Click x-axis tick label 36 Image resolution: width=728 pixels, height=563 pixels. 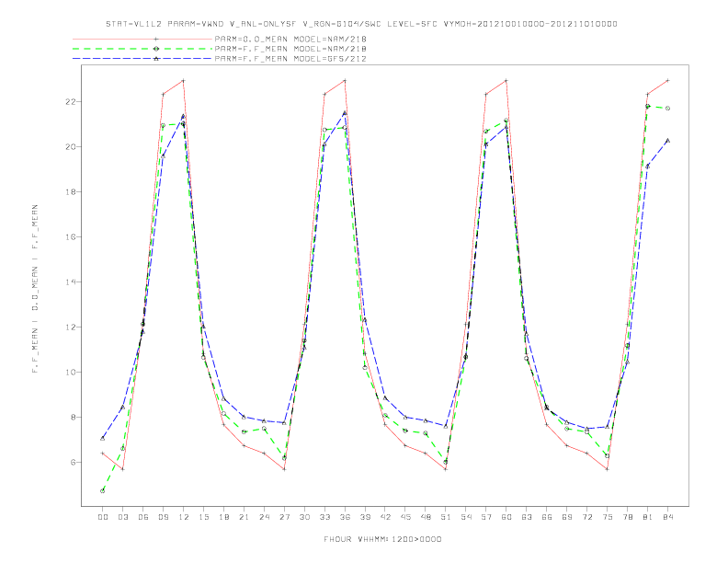[345, 517]
